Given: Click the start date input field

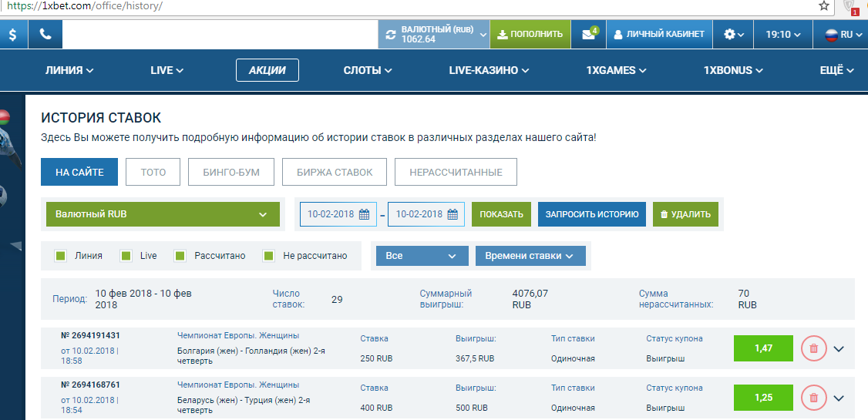Looking at the screenshot, I should click(x=338, y=214).
